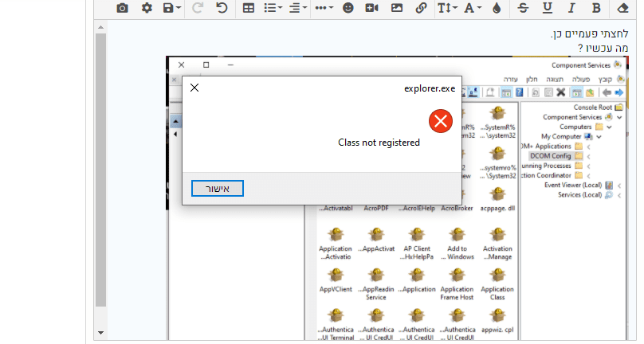Image resolution: width=644 pixels, height=344 pixels.
Task: Click the blue forward arrow in Component Services
Action: click(x=619, y=93)
